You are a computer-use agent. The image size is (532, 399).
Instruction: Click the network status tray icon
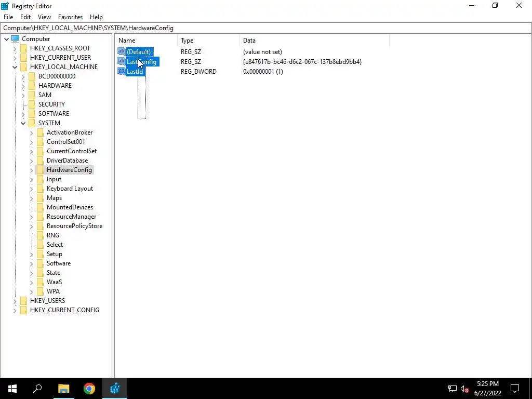(x=453, y=389)
